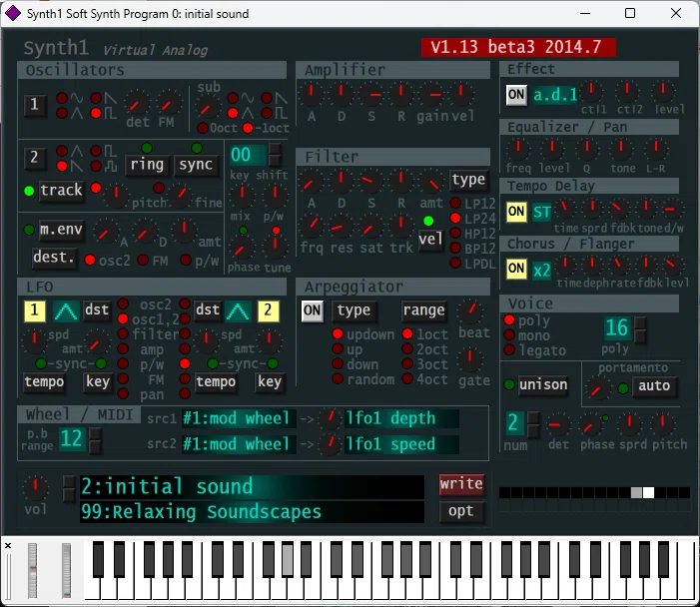Click the master vol knob
Screen dimensions: 700x607
pyautogui.click(x=35, y=487)
